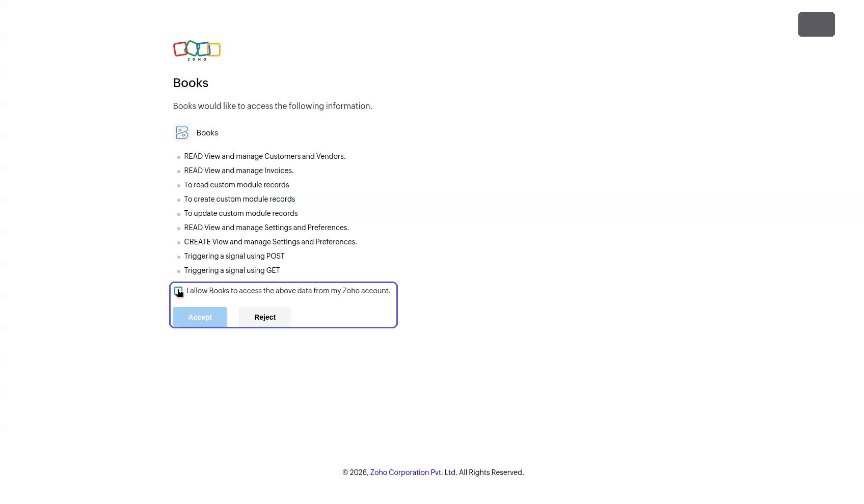The image size is (864, 504).
Task: Click 'READ View and manage Invoices.'
Action: pos(239,171)
